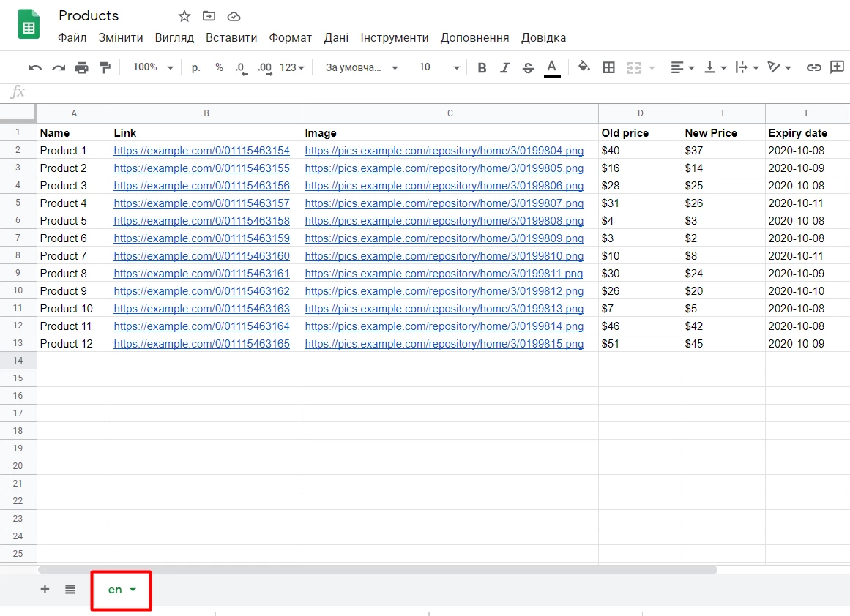Star the Products document
The height and width of the screenshot is (616, 850).
coord(184,16)
